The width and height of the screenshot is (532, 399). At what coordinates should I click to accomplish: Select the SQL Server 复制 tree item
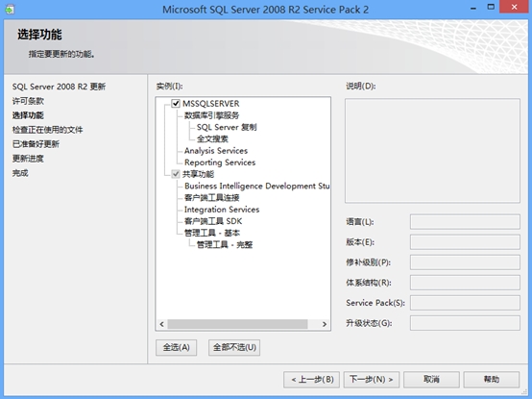(227, 127)
